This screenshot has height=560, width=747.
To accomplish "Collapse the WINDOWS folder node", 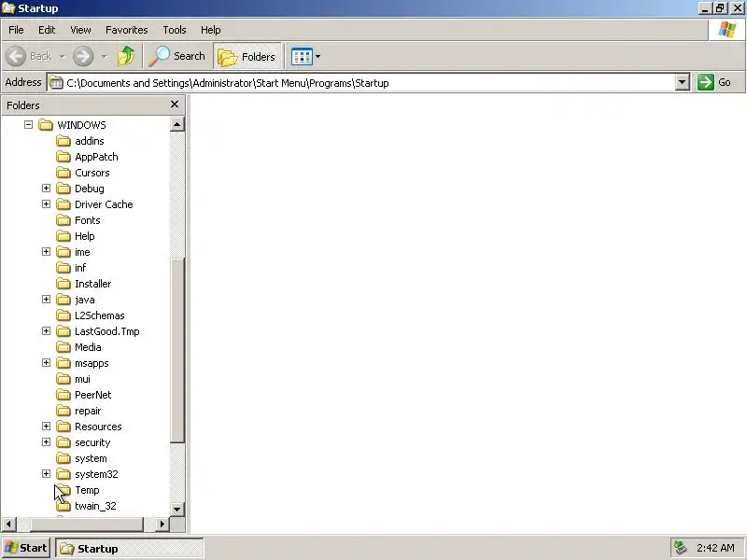I will pyautogui.click(x=29, y=125).
